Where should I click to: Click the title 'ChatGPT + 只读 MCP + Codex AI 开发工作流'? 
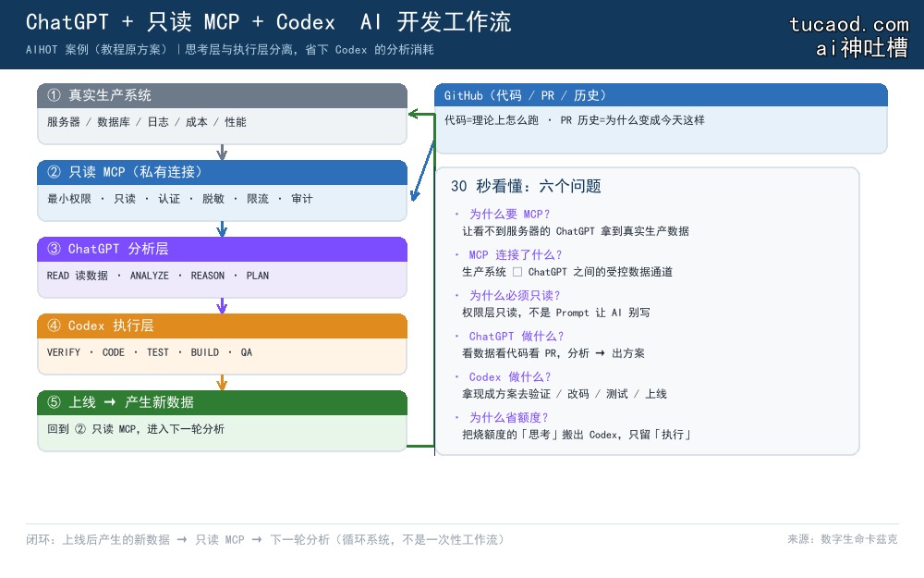[268, 22]
